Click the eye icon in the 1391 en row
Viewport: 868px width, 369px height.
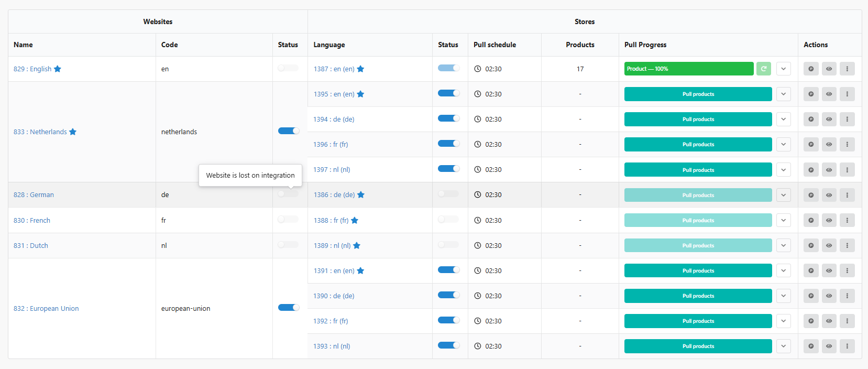(829, 270)
